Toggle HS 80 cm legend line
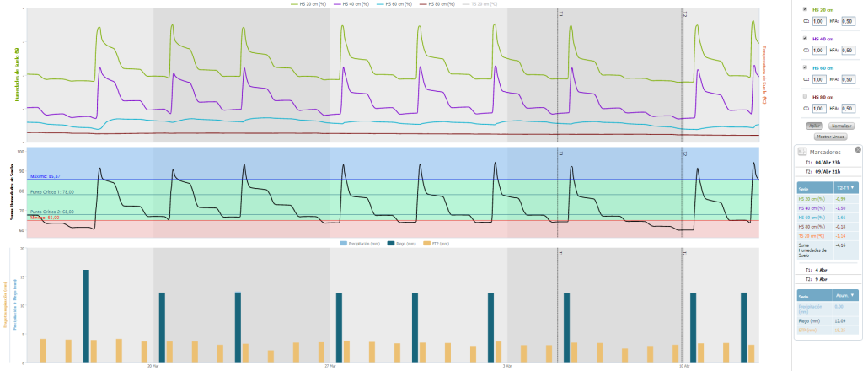 tap(441, 4)
